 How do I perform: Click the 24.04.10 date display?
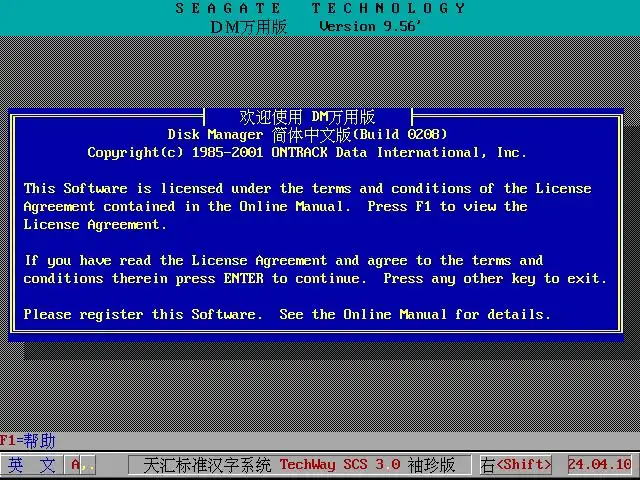[x=600, y=465]
